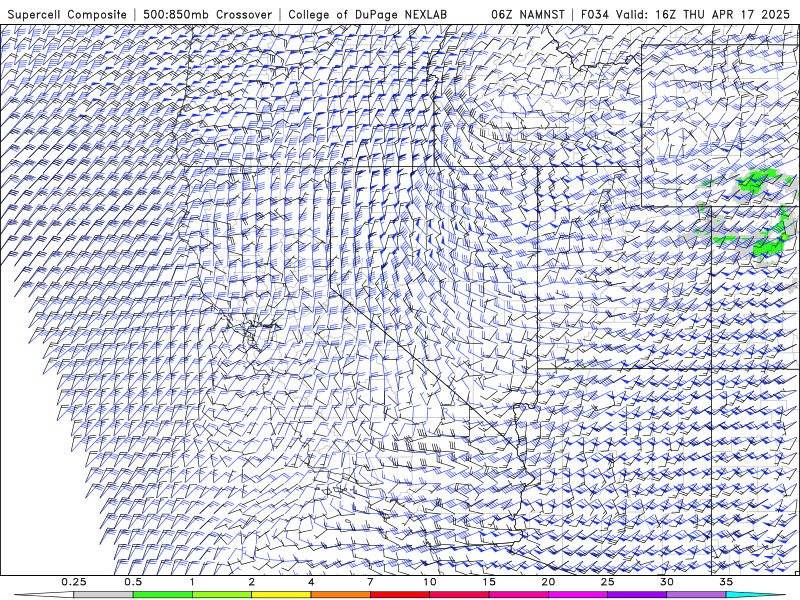This screenshot has height=600, width=800.
Task: Click the yellow colorbar segment between 2 and 4
Action: pos(281,595)
